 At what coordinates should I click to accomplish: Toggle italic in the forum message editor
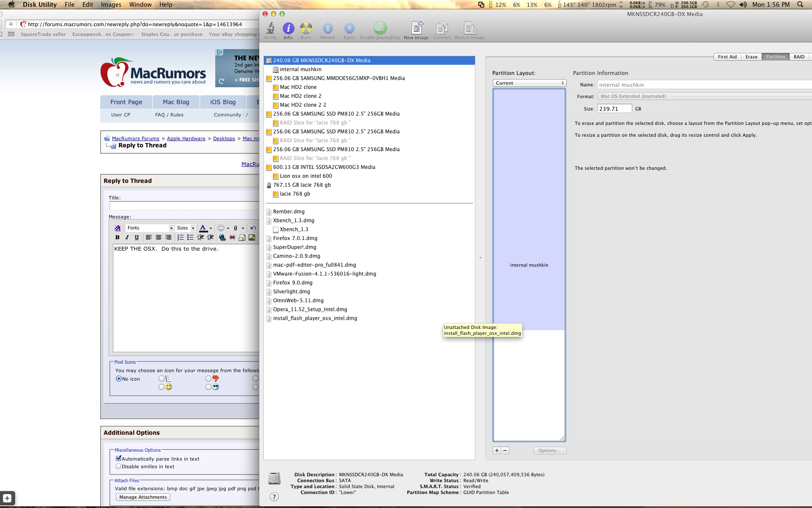[127, 237]
